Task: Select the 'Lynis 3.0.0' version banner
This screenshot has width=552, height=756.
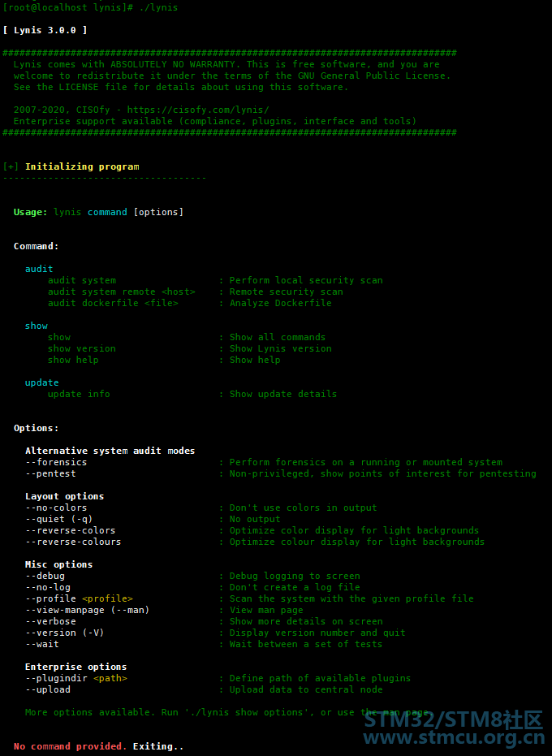Action: (x=45, y=30)
